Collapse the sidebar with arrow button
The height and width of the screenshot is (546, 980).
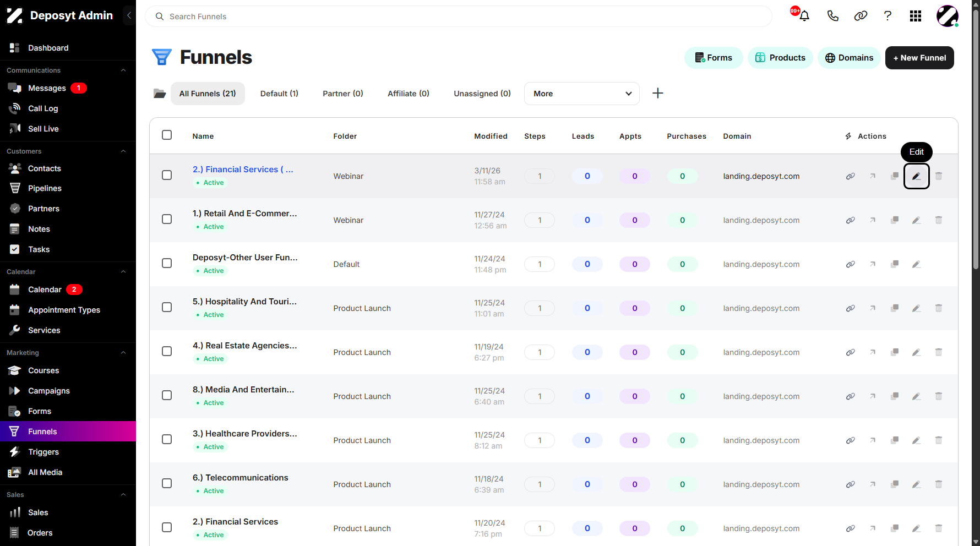(x=129, y=15)
